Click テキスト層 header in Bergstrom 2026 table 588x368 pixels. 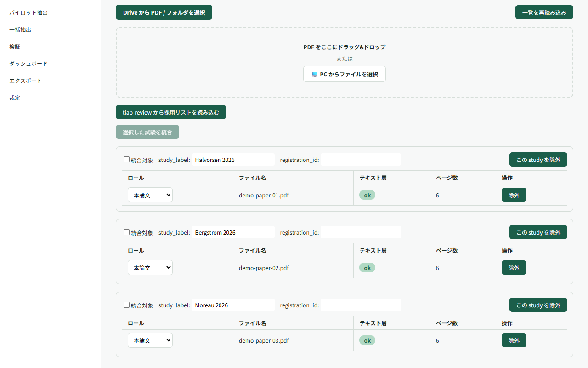coord(373,250)
